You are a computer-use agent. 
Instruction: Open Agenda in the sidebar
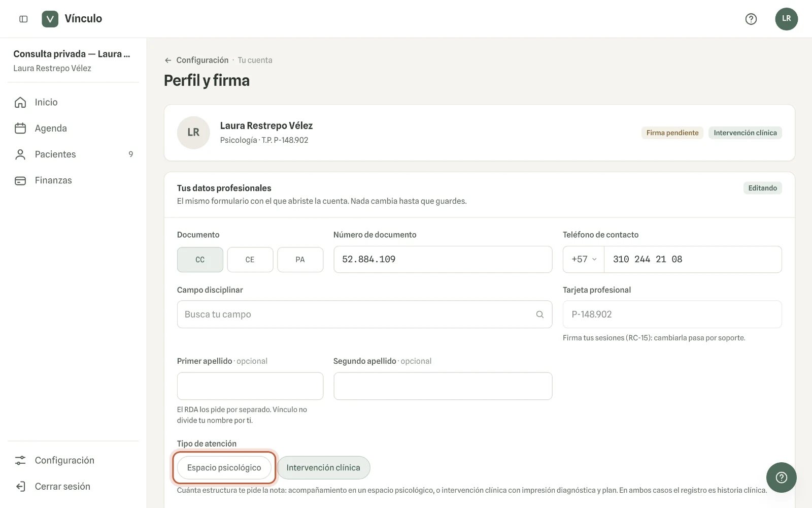click(x=73, y=128)
